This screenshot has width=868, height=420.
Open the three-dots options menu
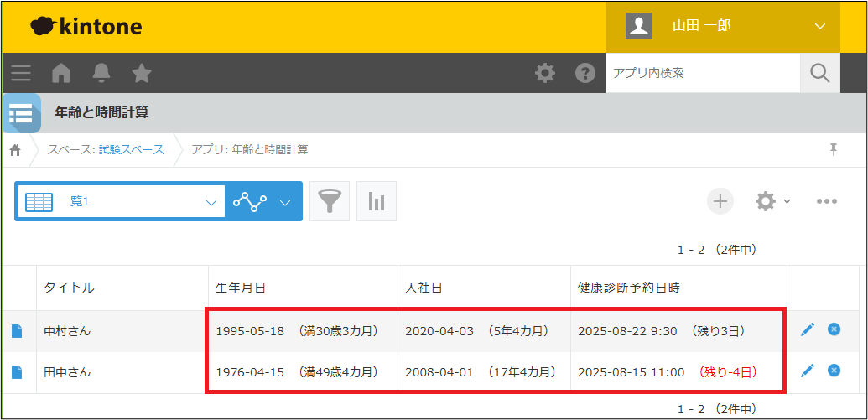coord(827,201)
